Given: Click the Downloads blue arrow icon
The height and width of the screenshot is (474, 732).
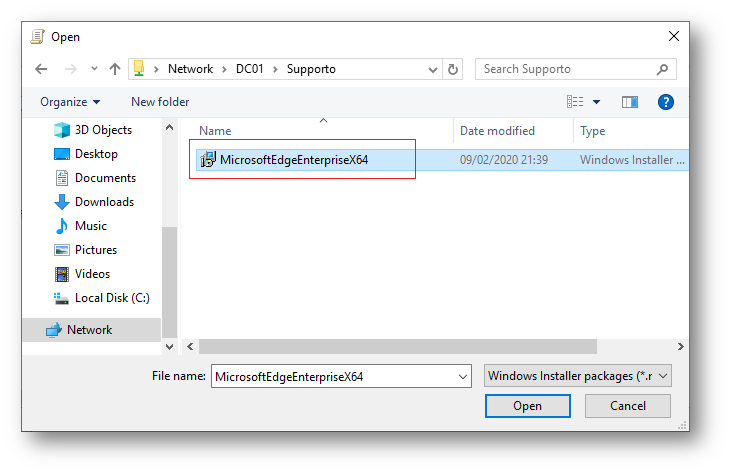Looking at the screenshot, I should click(62, 202).
